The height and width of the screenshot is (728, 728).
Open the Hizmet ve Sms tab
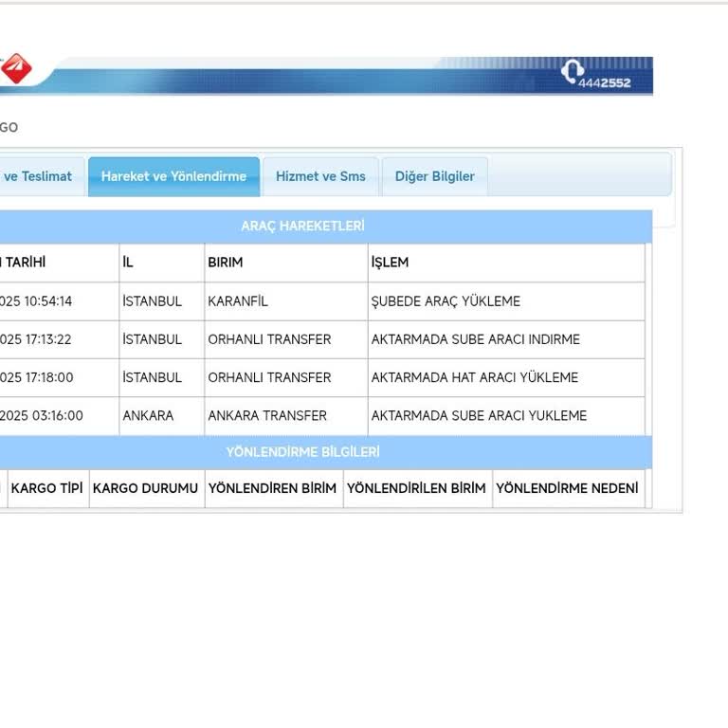pos(320,177)
